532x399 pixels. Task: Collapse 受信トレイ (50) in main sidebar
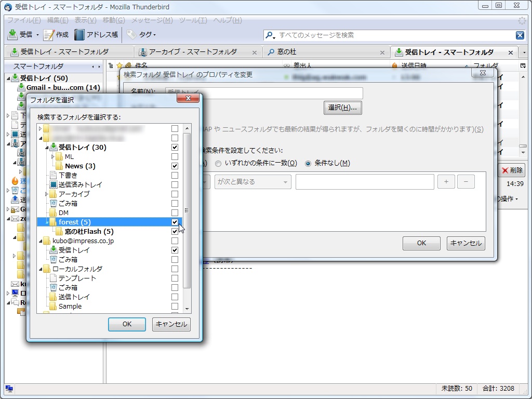point(8,78)
